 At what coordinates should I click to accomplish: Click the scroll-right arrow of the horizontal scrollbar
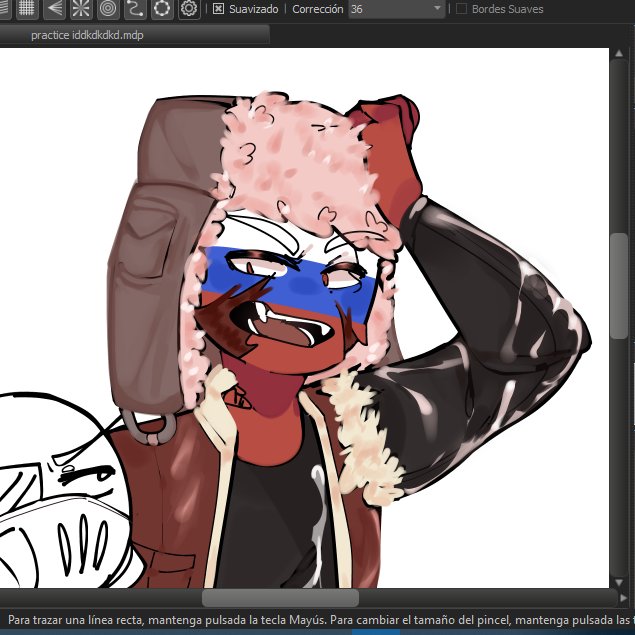pyautogui.click(x=623, y=598)
